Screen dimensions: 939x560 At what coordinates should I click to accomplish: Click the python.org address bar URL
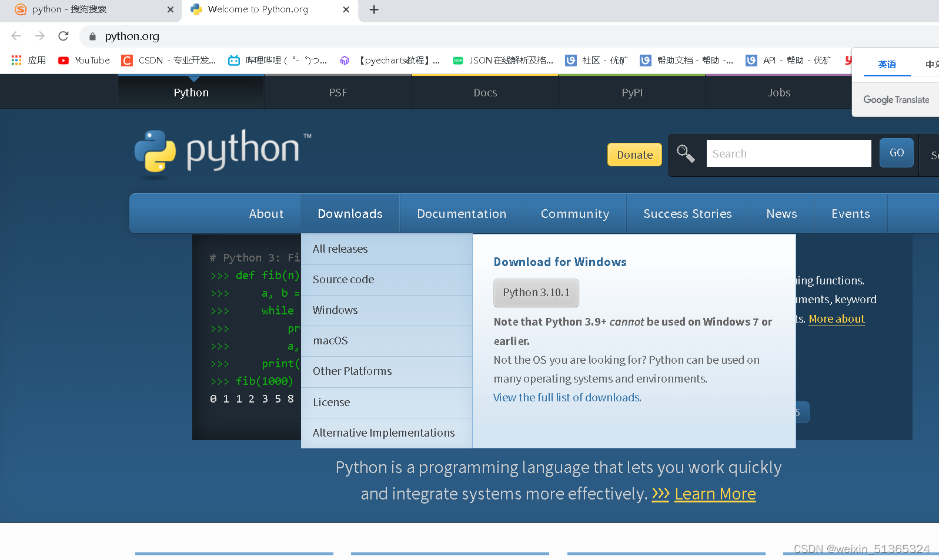click(x=132, y=36)
